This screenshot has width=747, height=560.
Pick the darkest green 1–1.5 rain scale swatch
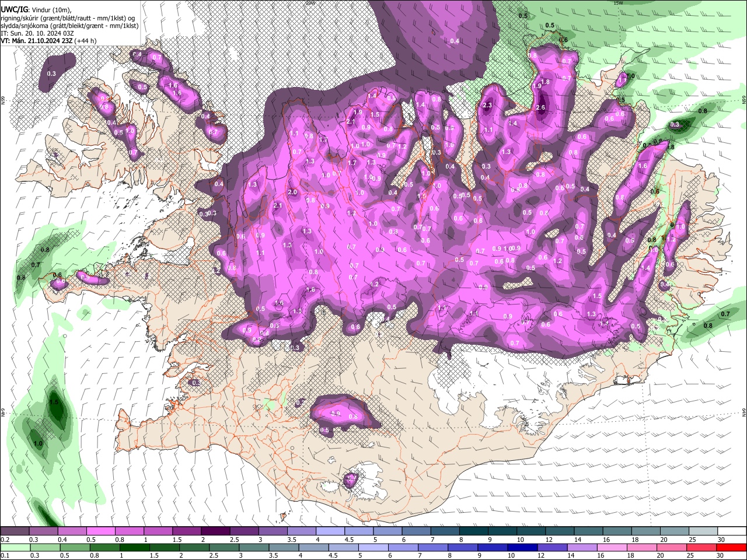134,548
